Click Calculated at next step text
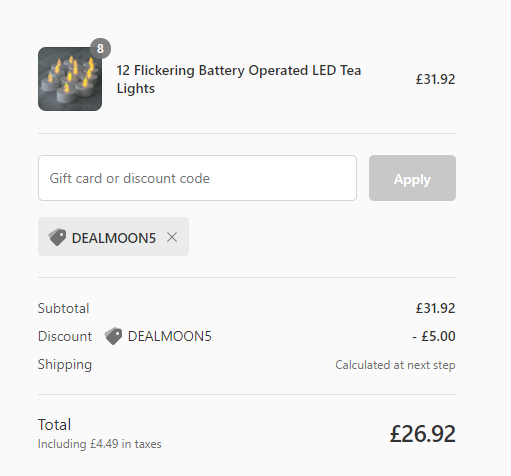511x476 pixels. pos(395,365)
